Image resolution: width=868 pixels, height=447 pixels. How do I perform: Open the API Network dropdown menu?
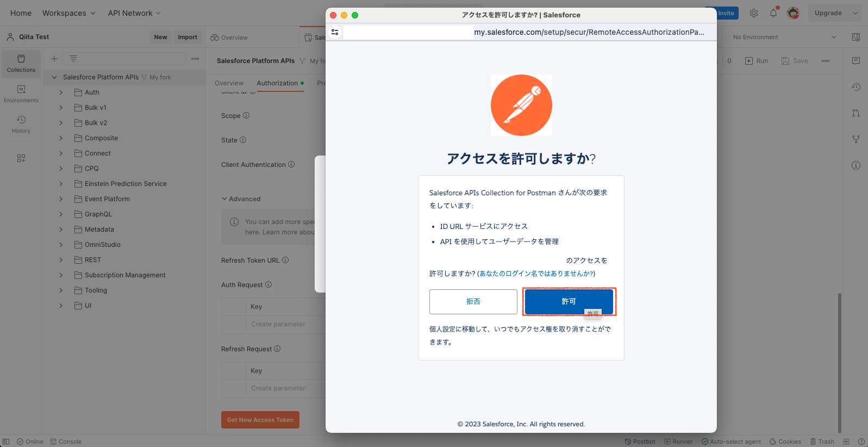(134, 13)
